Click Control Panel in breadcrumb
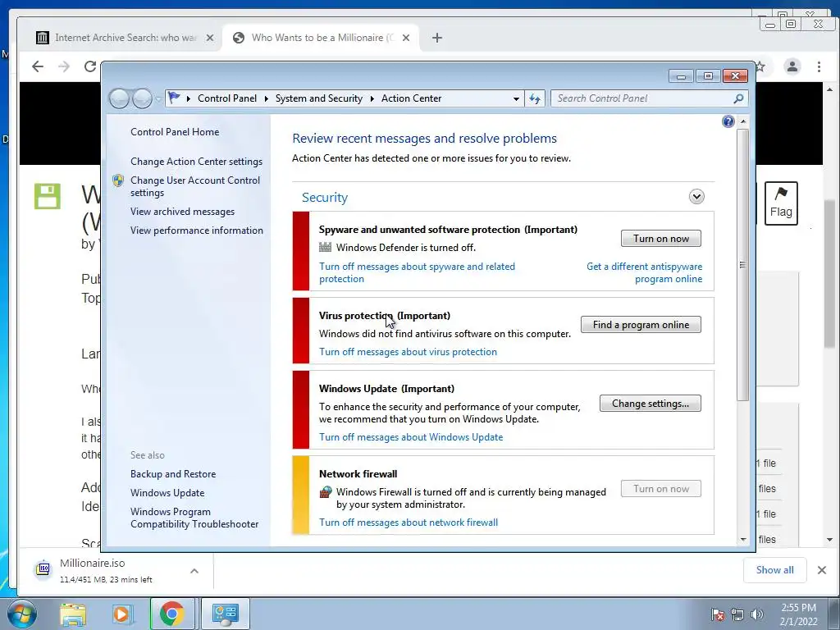The width and height of the screenshot is (840, 630). [x=227, y=98]
